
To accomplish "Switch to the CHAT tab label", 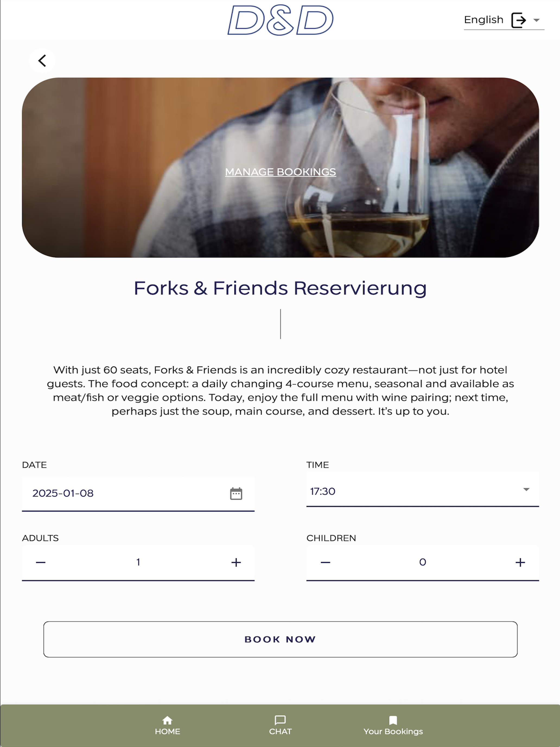I will click(x=280, y=732).
